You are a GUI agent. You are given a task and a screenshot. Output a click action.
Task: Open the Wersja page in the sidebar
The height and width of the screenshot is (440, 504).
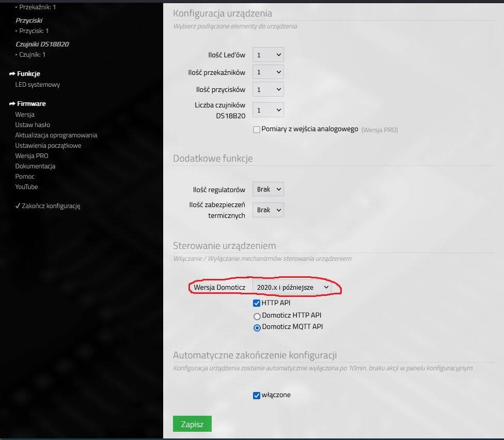click(x=25, y=115)
